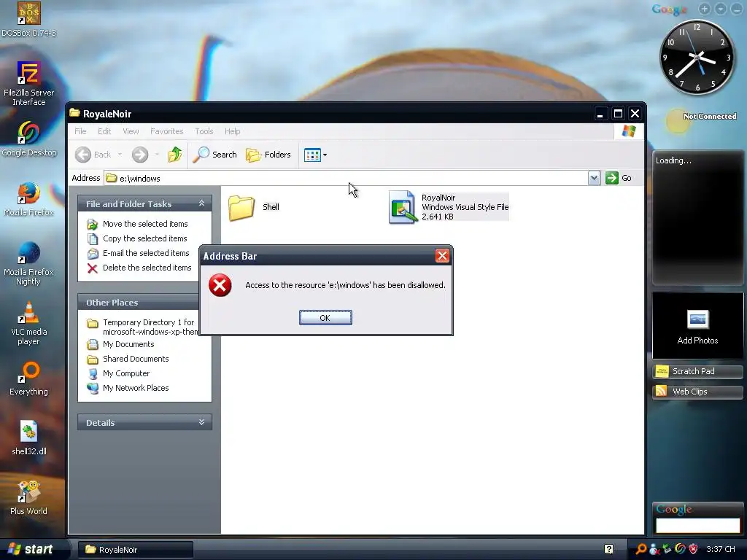Click the messenger tray icon with red X
The height and width of the screenshot is (560, 747).
(654, 550)
